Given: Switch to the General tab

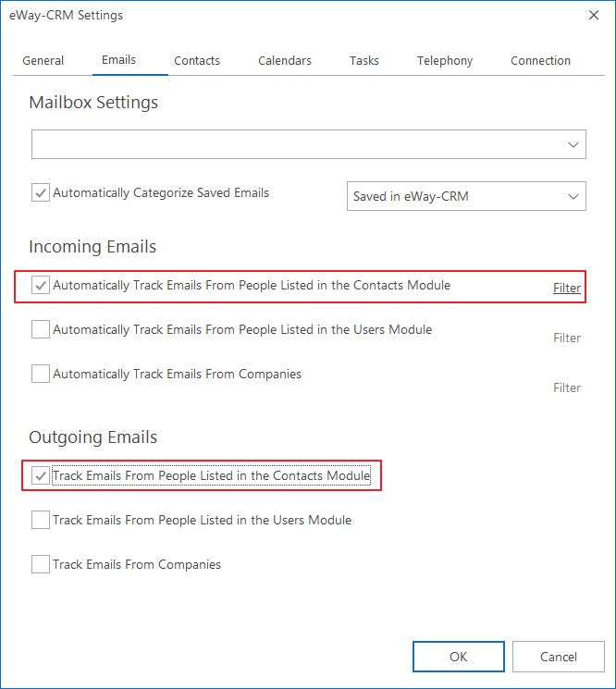Looking at the screenshot, I should pos(43,61).
